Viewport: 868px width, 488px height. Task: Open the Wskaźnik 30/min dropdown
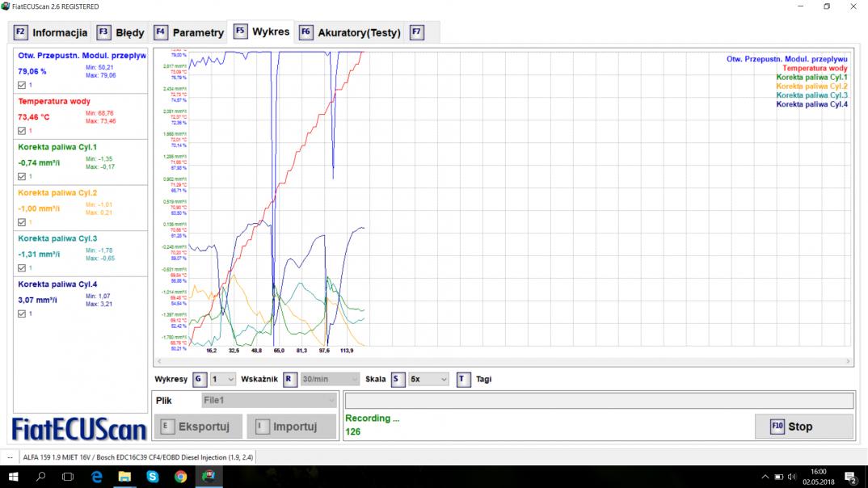(x=330, y=379)
